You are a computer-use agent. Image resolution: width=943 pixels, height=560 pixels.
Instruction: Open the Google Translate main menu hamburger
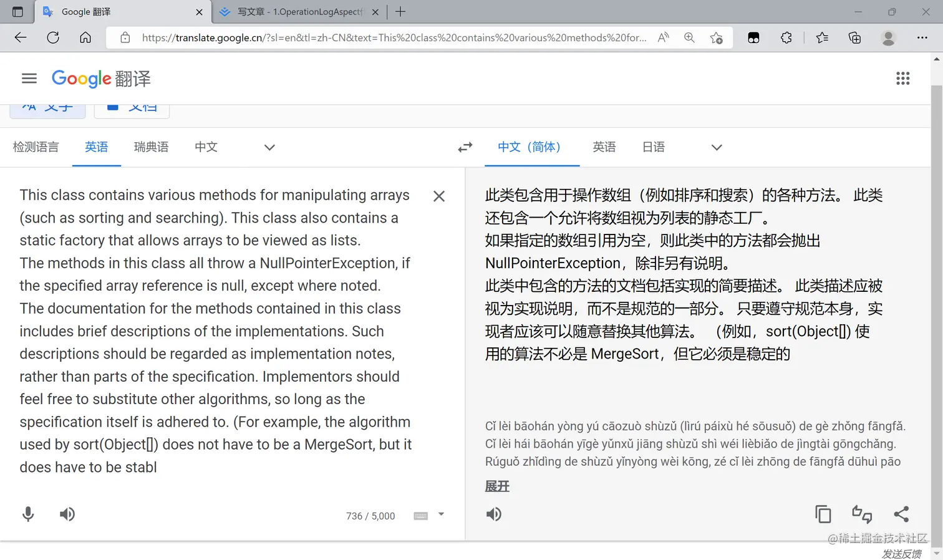click(29, 78)
